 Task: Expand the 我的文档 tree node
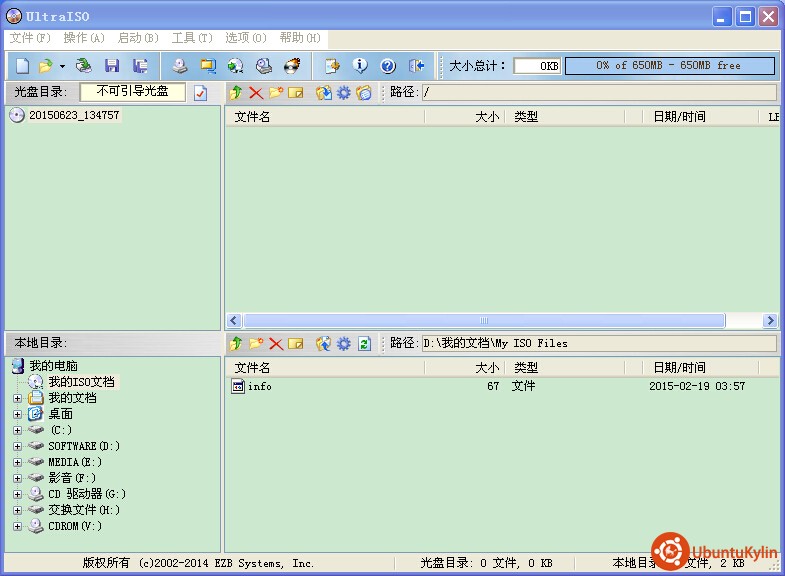click(x=18, y=398)
